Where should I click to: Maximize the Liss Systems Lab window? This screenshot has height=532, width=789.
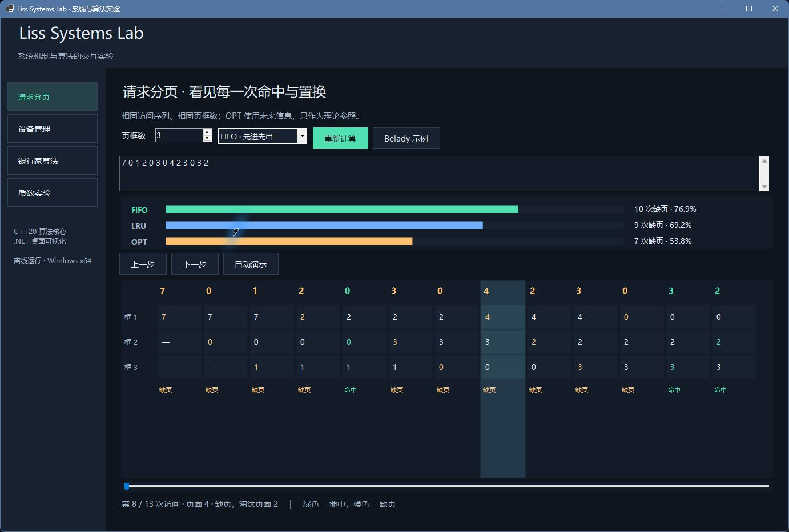(749, 9)
